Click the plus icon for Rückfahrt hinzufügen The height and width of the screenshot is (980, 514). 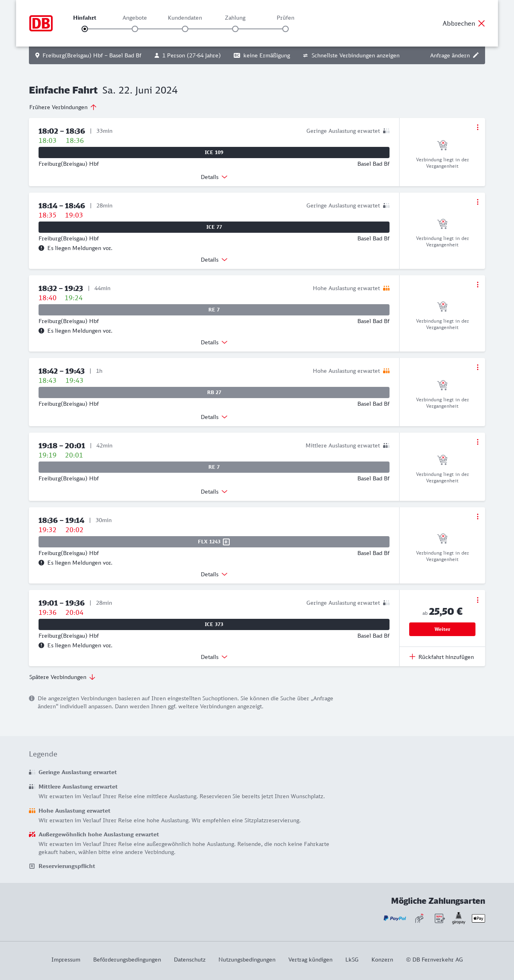(x=412, y=657)
